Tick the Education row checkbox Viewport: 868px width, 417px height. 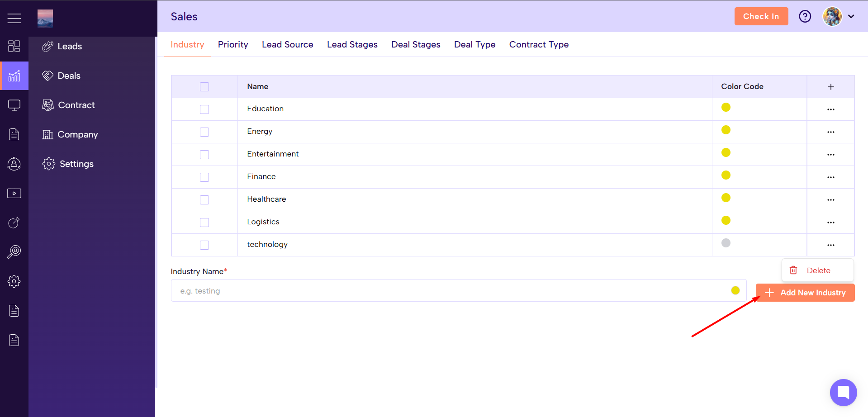click(x=204, y=109)
